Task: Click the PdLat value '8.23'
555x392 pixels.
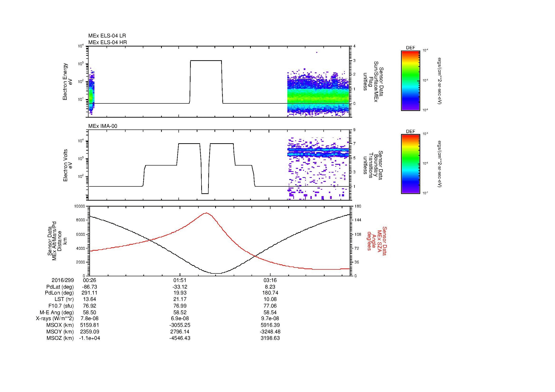Action: pyautogui.click(x=270, y=287)
